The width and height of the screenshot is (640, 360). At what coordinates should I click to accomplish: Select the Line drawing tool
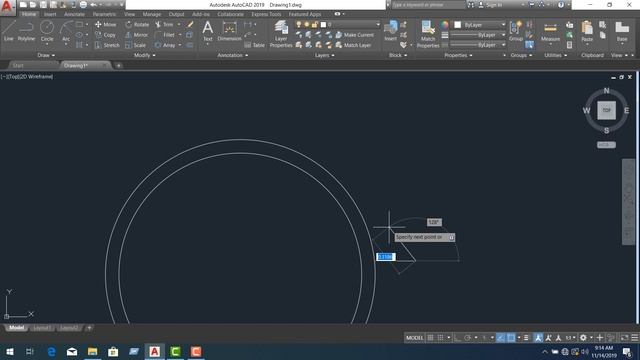pos(9,31)
